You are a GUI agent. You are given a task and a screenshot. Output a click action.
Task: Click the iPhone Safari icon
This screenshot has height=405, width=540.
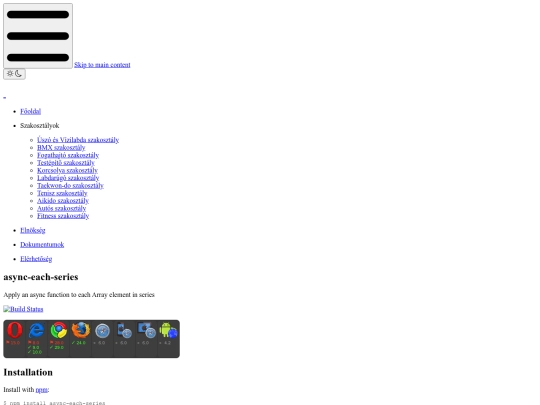click(124, 330)
